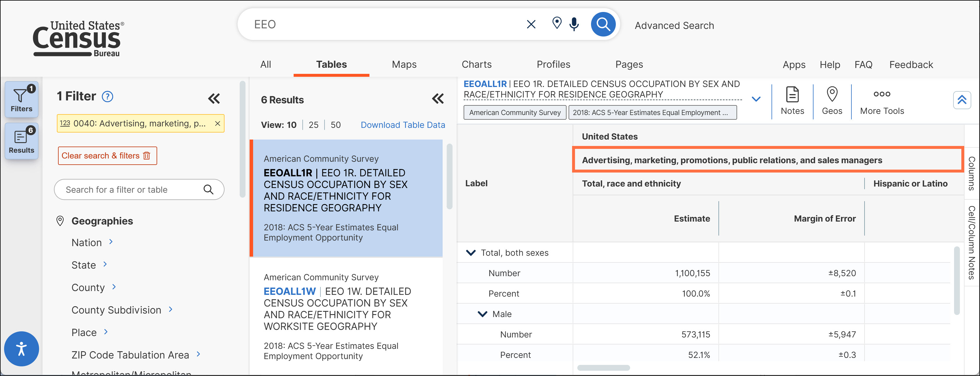Click the Margin of Error column header

coord(824,219)
